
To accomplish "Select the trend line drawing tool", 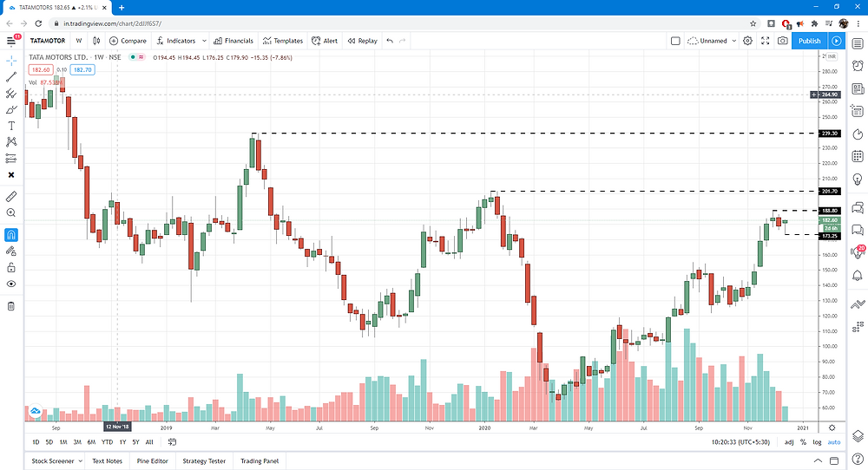I will tap(11, 77).
